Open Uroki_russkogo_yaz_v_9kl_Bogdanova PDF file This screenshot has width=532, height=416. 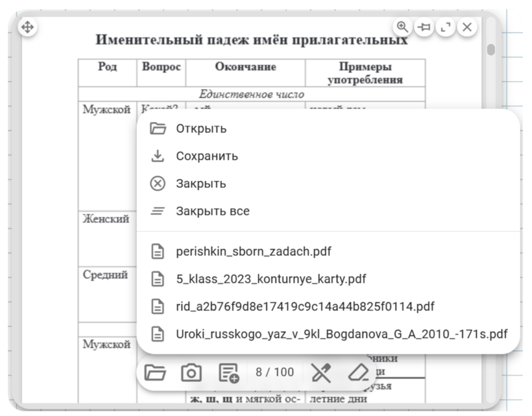pos(328,334)
